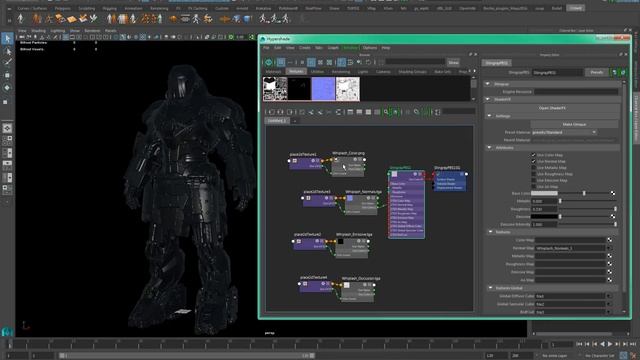The height and width of the screenshot is (360, 640).
Task: Collapse the Settings section
Action: (x=489, y=116)
